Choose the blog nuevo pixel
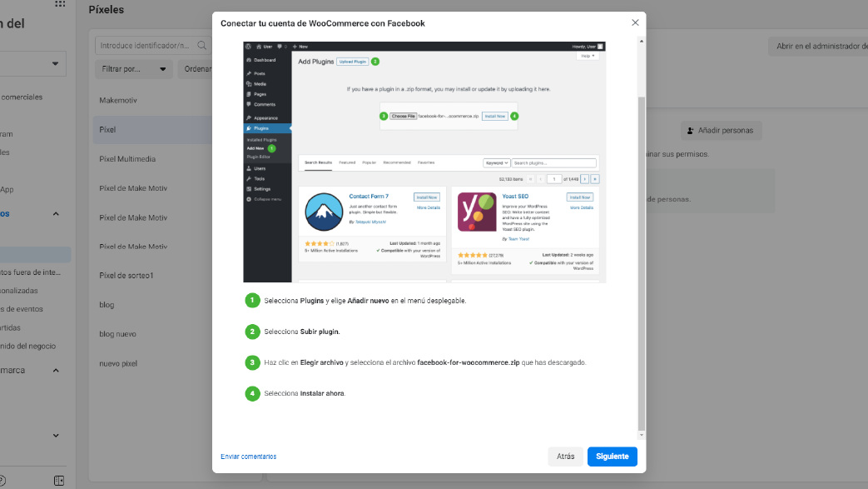 tap(117, 334)
